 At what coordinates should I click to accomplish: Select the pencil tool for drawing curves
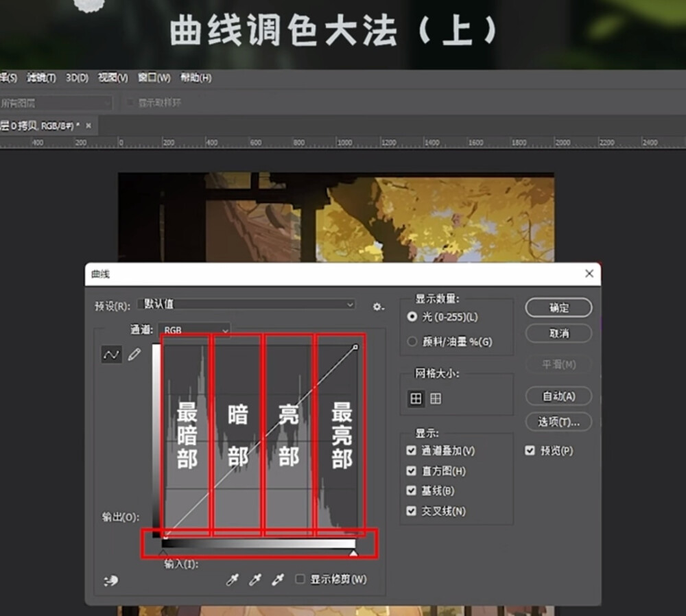pyautogui.click(x=134, y=353)
